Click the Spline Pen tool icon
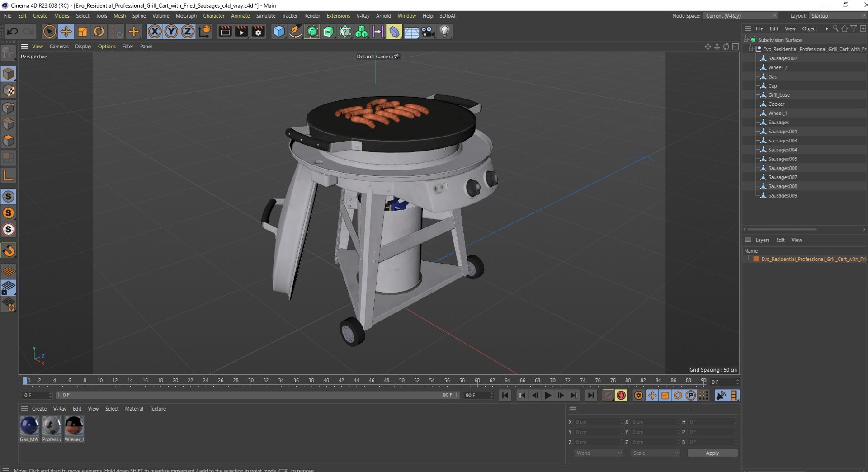The image size is (868, 472). click(x=295, y=31)
